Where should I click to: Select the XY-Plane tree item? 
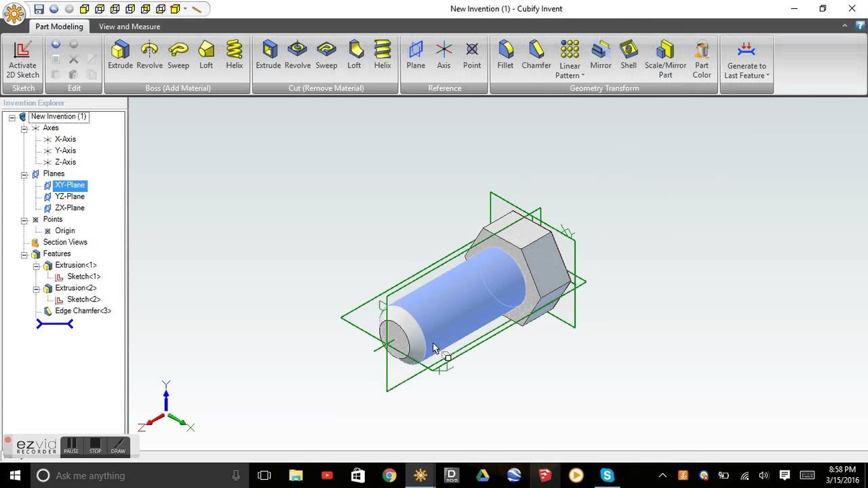tap(70, 185)
